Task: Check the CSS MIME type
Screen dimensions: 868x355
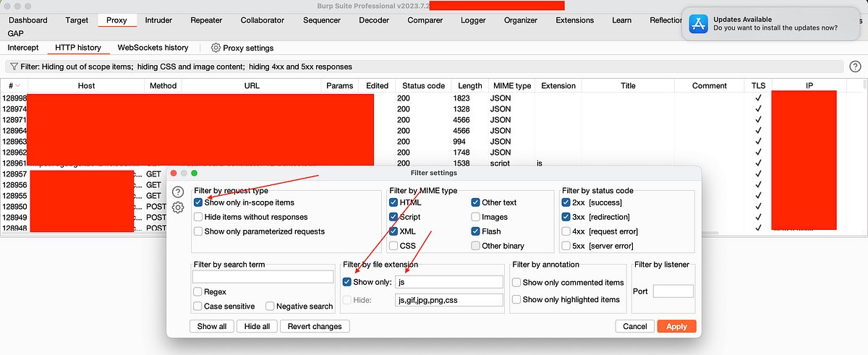Action: (393, 246)
